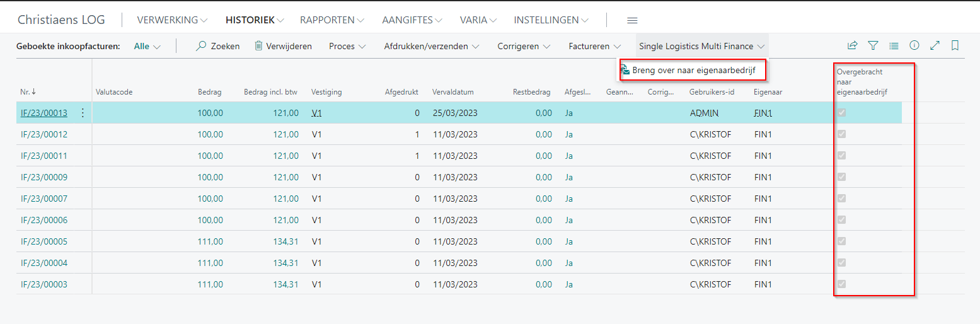Toggle the checkbox for invoice IF/23/00013
The image size is (980, 324).
tap(841, 113)
